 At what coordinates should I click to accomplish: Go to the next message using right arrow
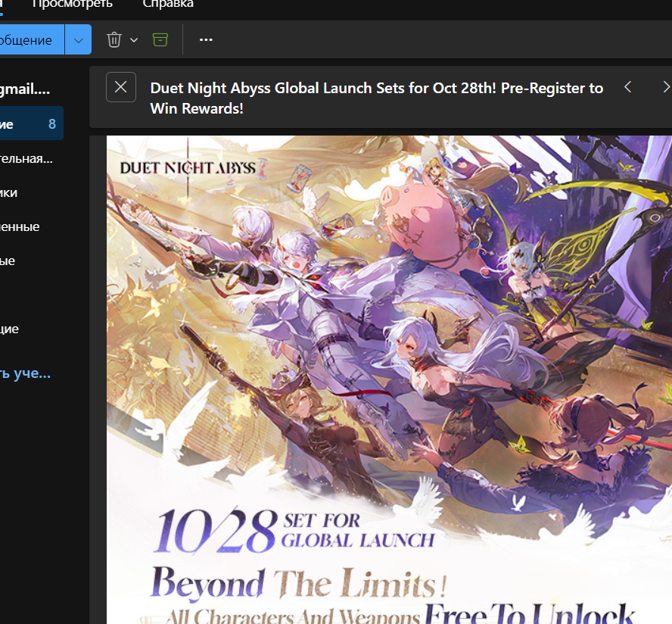(x=665, y=87)
